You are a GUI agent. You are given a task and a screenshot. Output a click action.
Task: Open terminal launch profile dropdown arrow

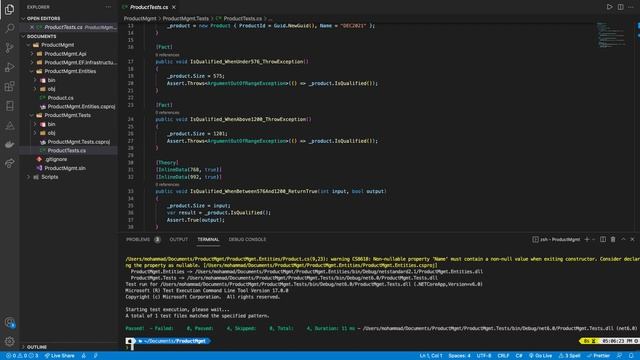[x=593, y=240]
